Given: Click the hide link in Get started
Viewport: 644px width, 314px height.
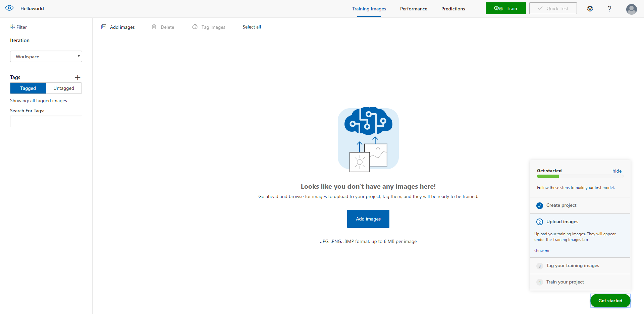Looking at the screenshot, I should 617,171.
